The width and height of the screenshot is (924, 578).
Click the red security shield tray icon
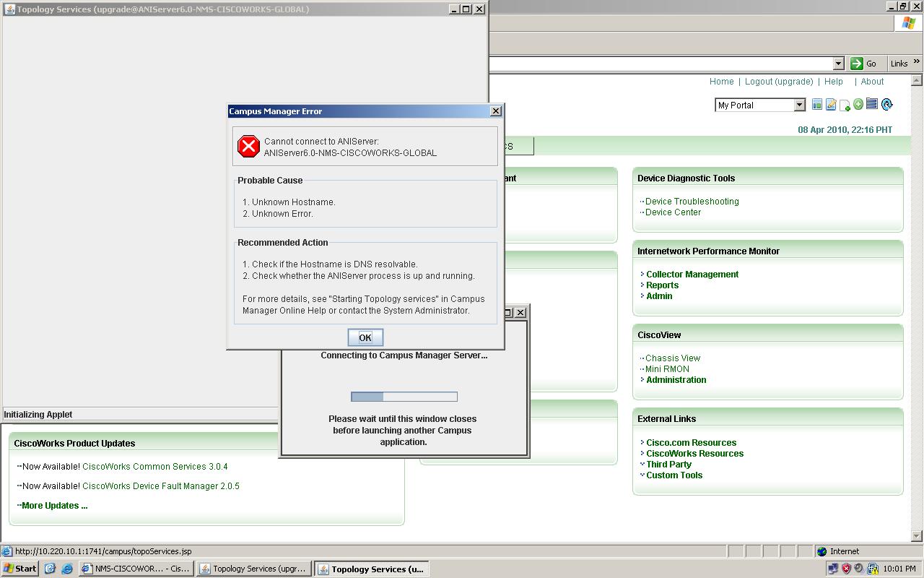click(846, 569)
